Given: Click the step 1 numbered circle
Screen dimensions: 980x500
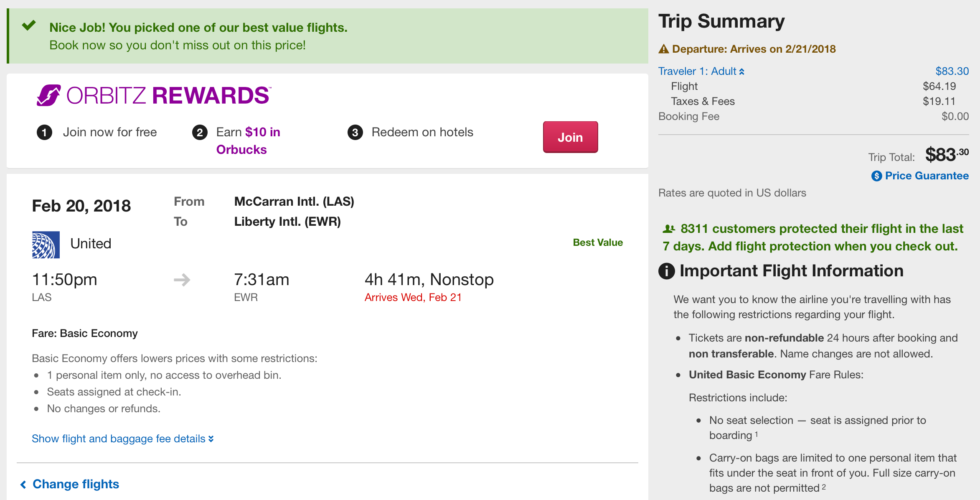Looking at the screenshot, I should (x=44, y=133).
